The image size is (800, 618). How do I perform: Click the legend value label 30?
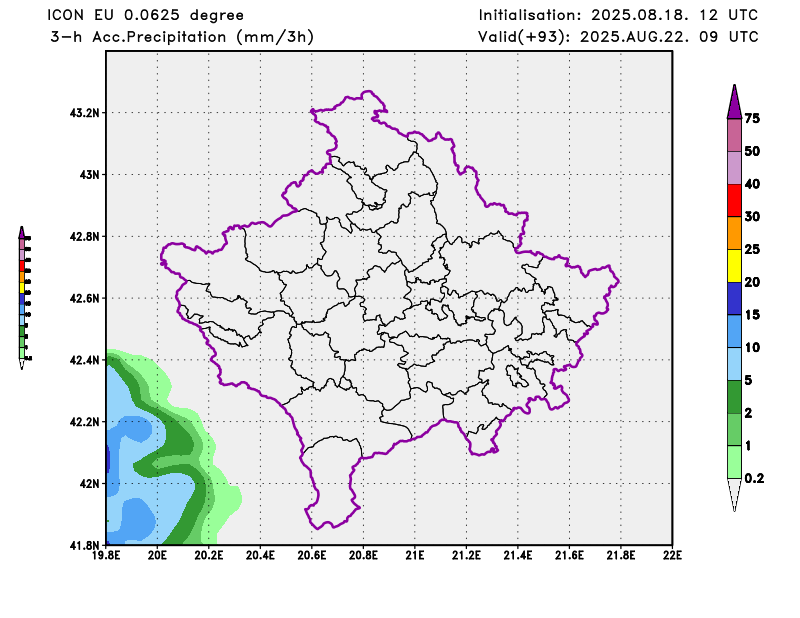752,216
